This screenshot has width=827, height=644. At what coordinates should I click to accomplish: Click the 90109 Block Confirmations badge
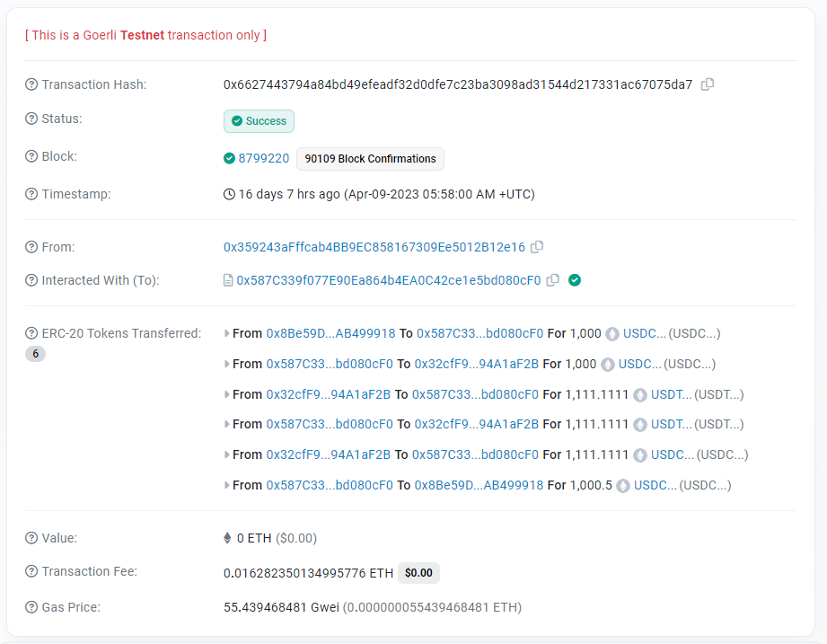click(370, 159)
